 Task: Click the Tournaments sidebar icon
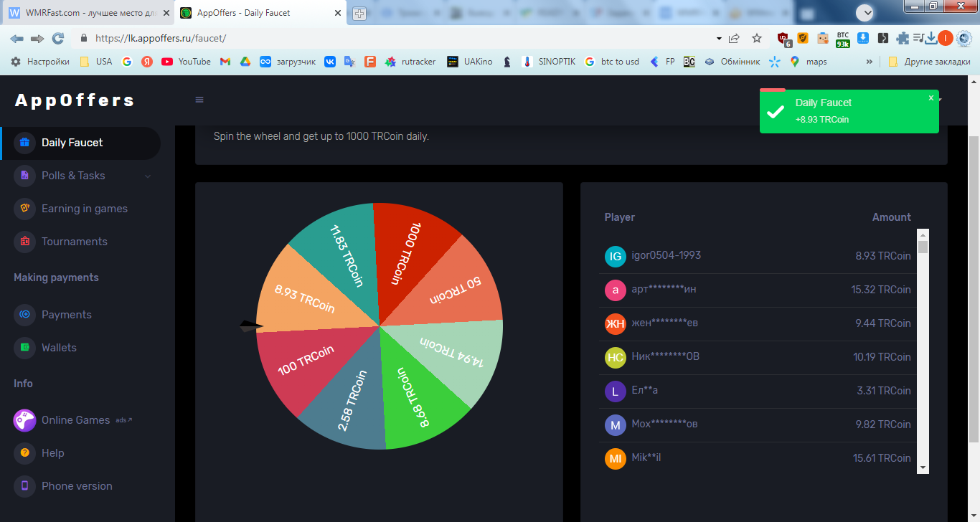(24, 242)
